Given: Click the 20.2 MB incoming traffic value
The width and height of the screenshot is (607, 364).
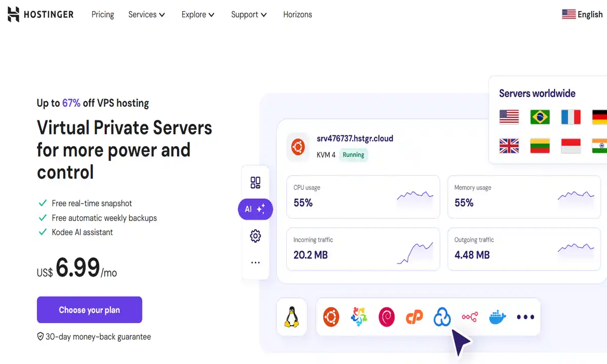Looking at the screenshot, I should pos(311,255).
